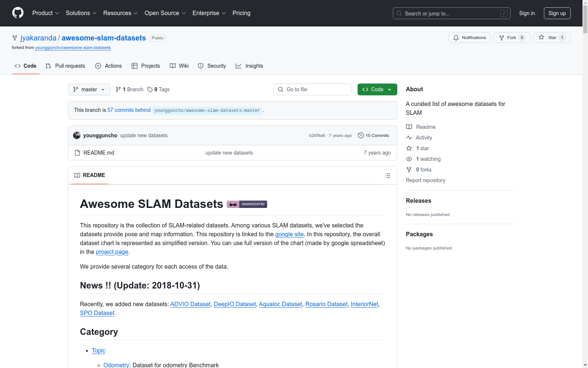Open the Resources dropdown
This screenshot has width=588, height=368.
pos(121,13)
